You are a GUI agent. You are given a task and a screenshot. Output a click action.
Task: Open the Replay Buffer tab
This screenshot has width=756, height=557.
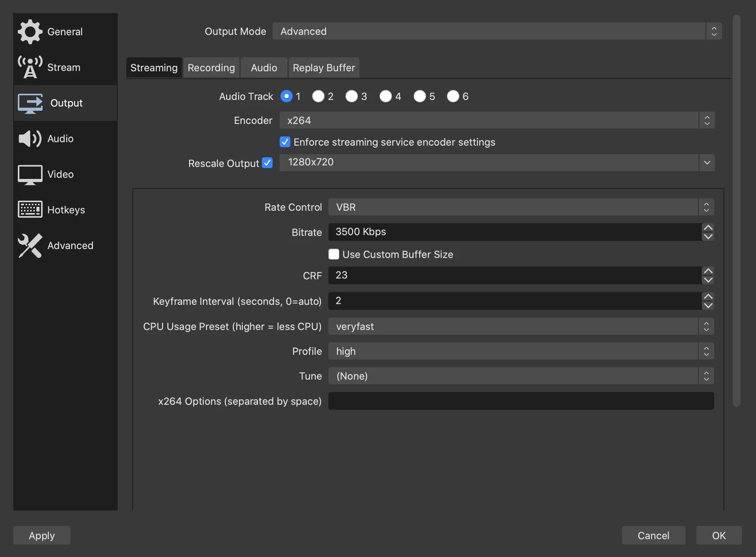[x=324, y=67]
